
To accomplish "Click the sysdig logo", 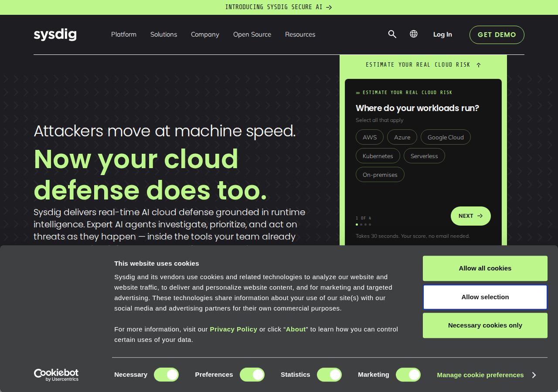I will 55,34.
